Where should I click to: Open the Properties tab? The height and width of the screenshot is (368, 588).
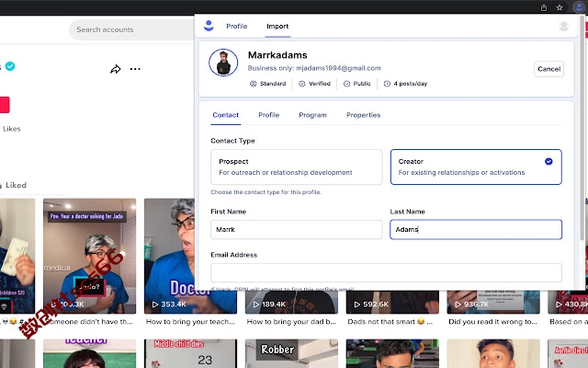point(364,115)
